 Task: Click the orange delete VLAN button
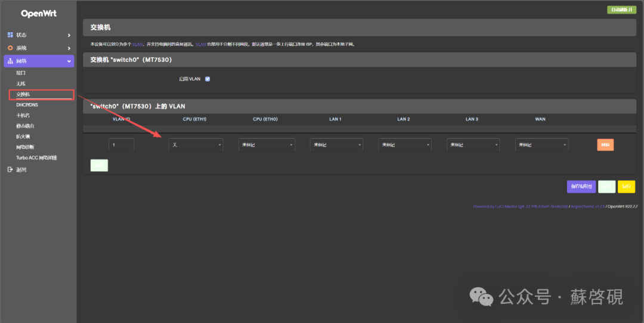pyautogui.click(x=605, y=145)
